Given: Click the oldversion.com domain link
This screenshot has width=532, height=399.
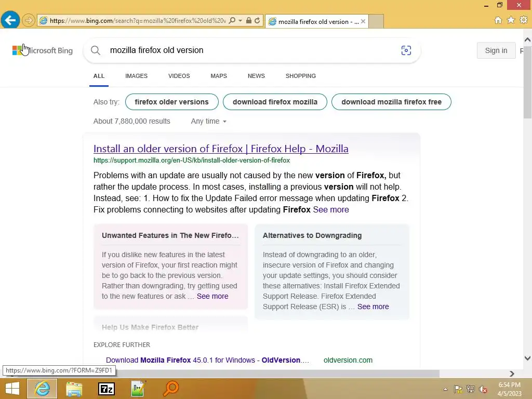Looking at the screenshot, I should pos(348,360).
